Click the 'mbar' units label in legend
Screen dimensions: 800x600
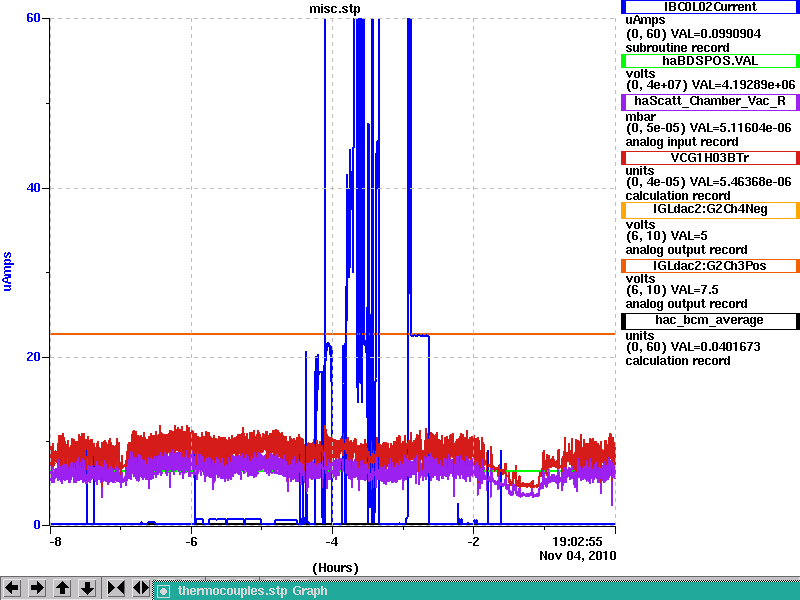pyautogui.click(x=640, y=117)
